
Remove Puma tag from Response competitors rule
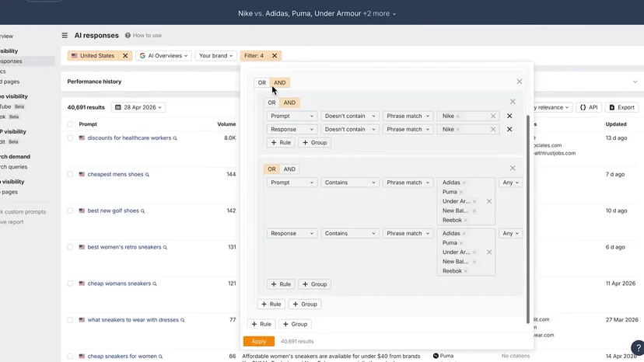click(460, 243)
